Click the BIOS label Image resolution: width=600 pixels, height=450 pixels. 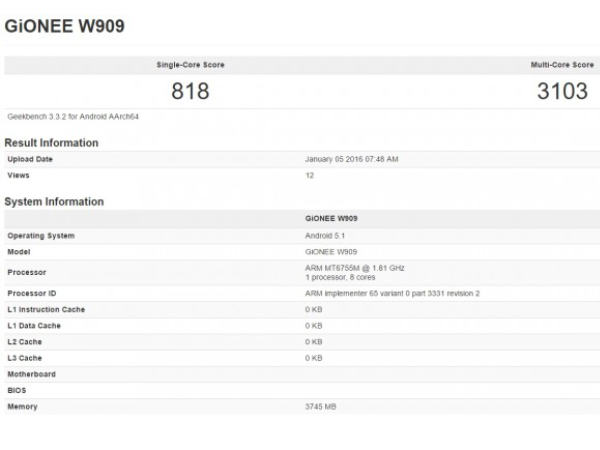click(17, 390)
